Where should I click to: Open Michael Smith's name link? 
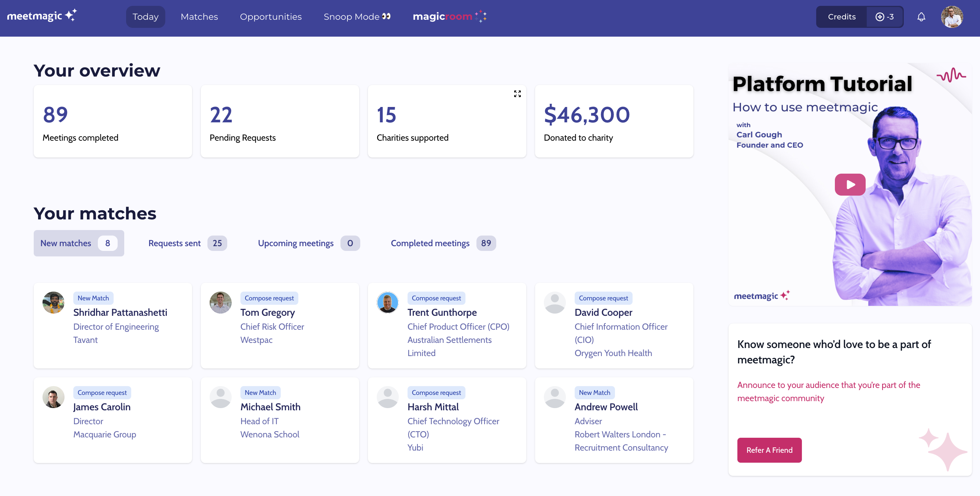pos(270,407)
